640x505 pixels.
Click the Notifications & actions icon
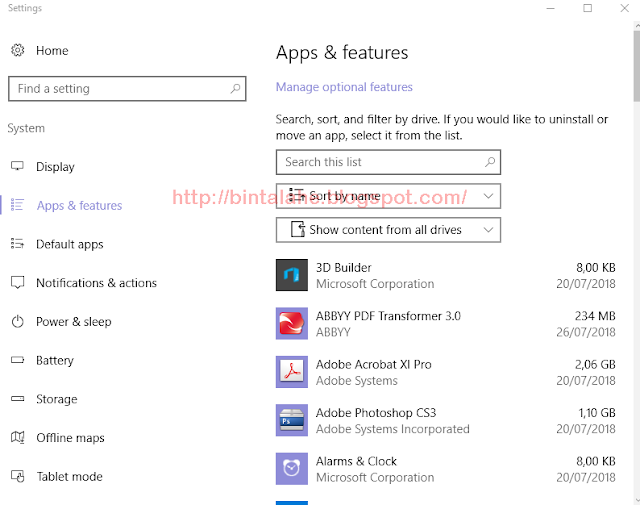tap(17, 283)
